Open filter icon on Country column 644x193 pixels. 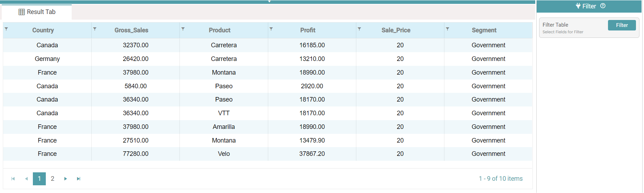click(6, 29)
